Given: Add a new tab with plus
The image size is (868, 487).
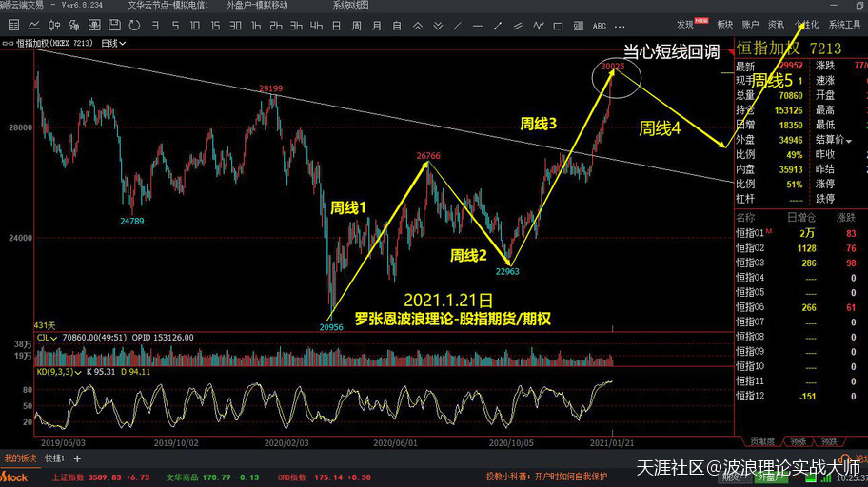Looking at the screenshot, I should tap(77, 458).
